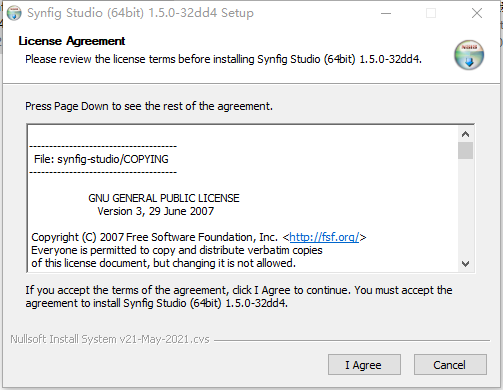Open the http://fsf.org/ link

tap(324, 237)
